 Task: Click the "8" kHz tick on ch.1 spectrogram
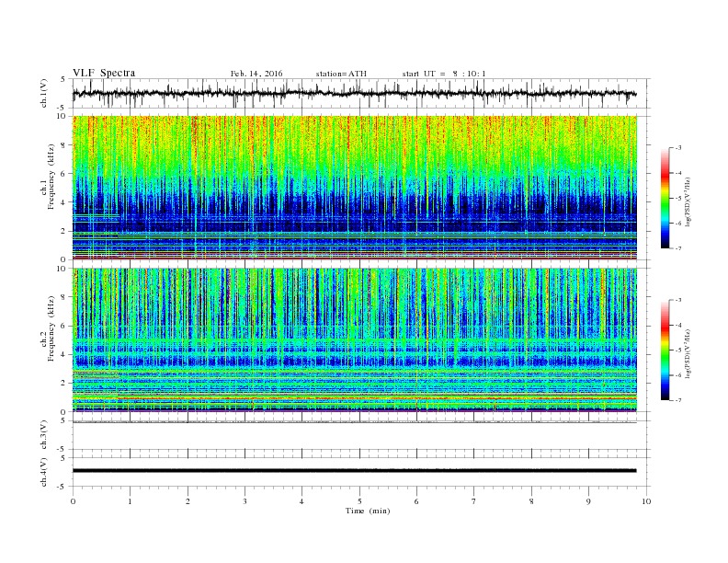[x=64, y=145]
